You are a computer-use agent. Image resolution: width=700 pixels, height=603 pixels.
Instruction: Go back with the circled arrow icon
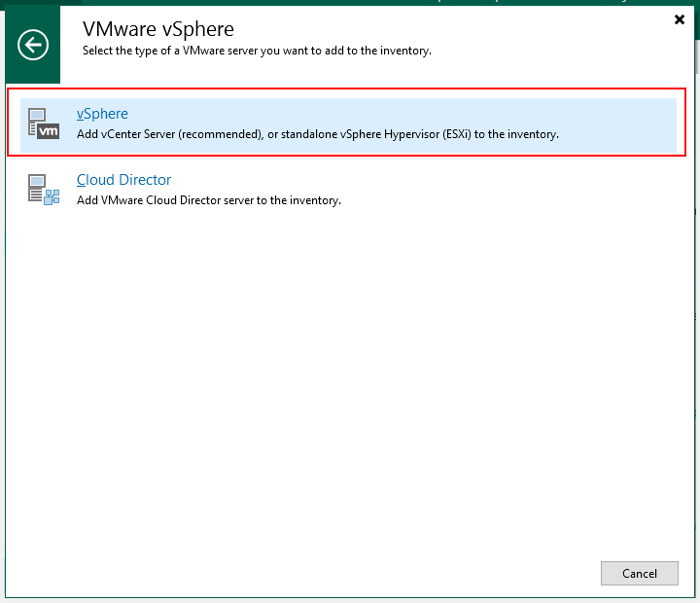[x=33, y=45]
